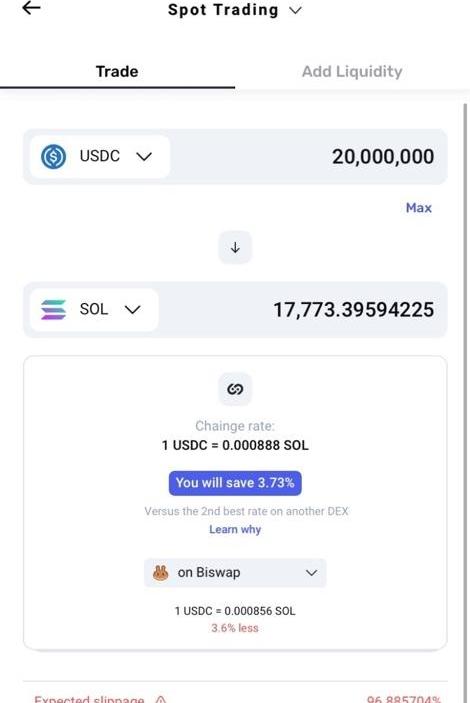This screenshot has height=703, width=470.
Task: Click the You will save 3.73% badge
Action: [235, 483]
